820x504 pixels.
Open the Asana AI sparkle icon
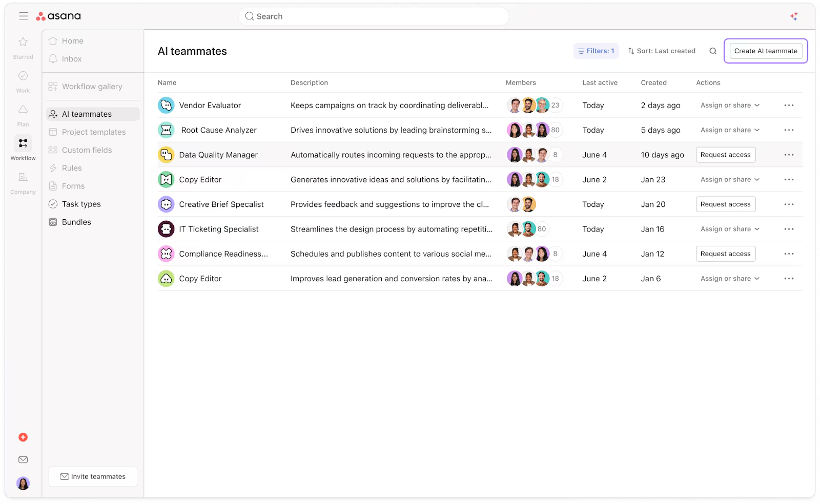click(x=793, y=16)
